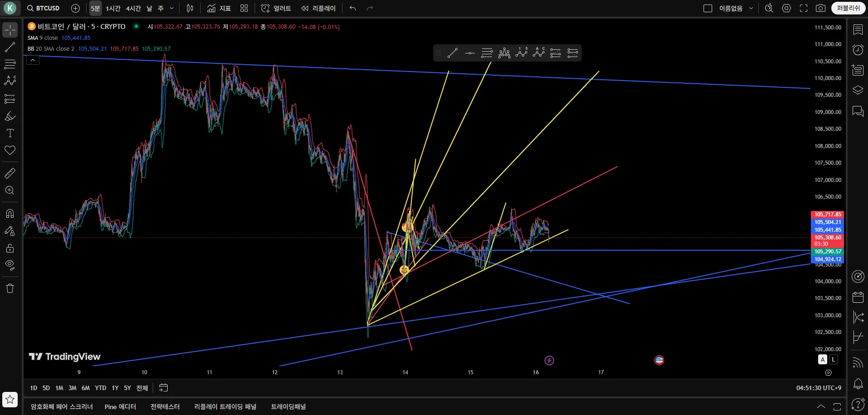The image size is (868, 415).
Task: Select the brush drawing tool
Action: click(x=10, y=116)
